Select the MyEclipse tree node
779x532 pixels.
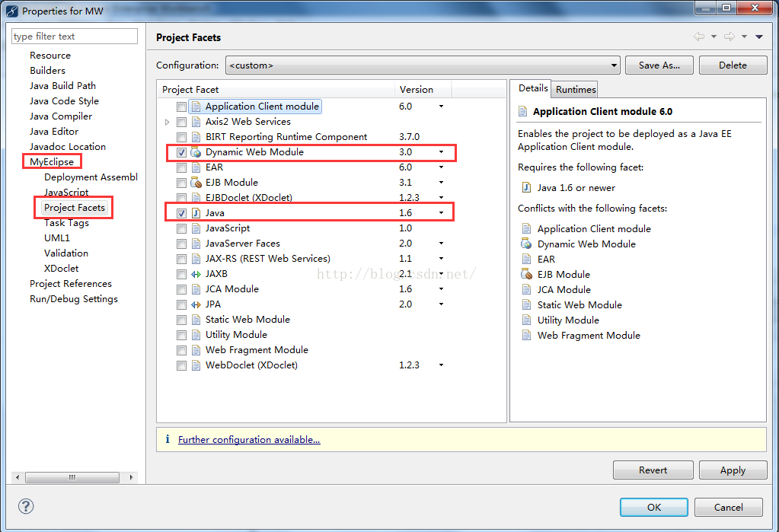[52, 162]
